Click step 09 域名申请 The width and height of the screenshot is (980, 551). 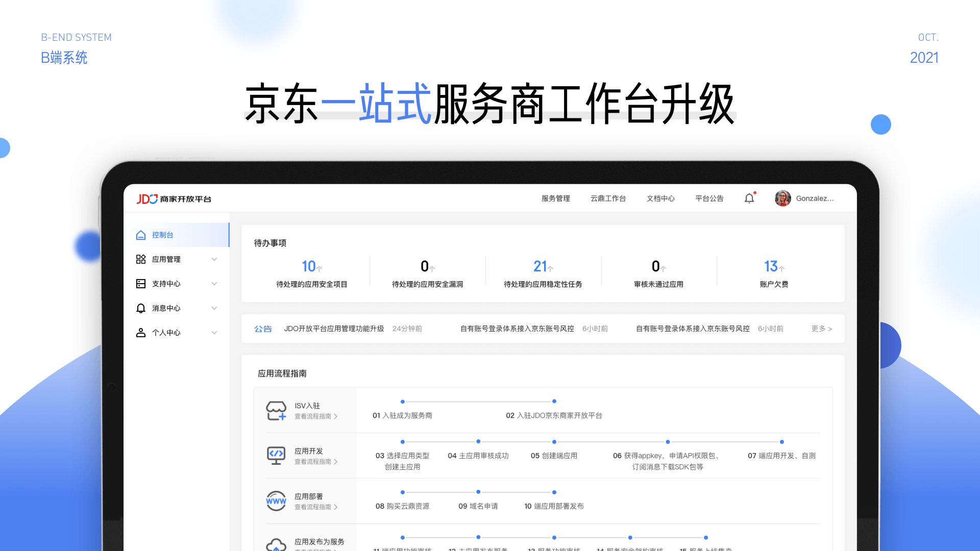pos(478,506)
